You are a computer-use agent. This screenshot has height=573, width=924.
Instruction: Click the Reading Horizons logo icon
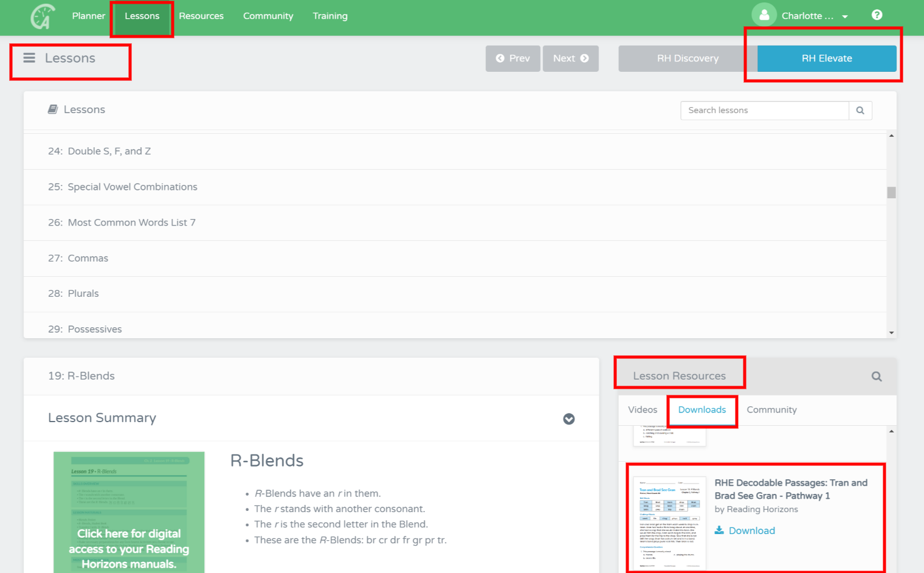pos(43,16)
